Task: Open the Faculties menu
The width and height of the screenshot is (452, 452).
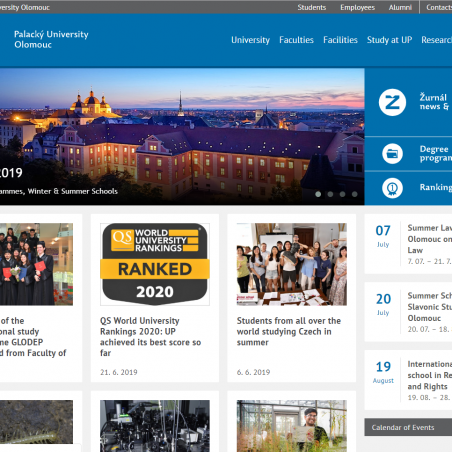Action: (296, 40)
